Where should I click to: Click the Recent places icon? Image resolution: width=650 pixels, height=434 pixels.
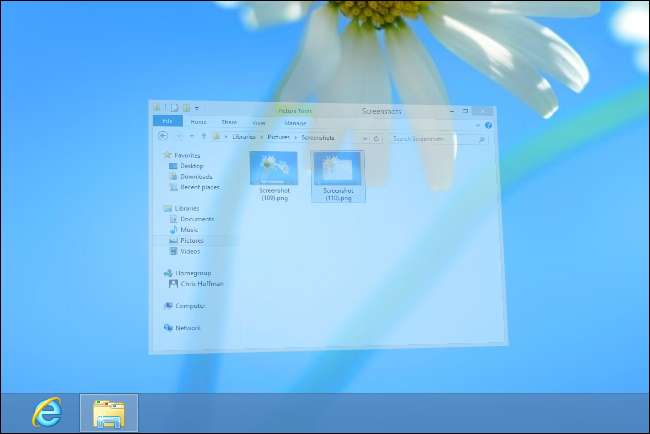(173, 187)
